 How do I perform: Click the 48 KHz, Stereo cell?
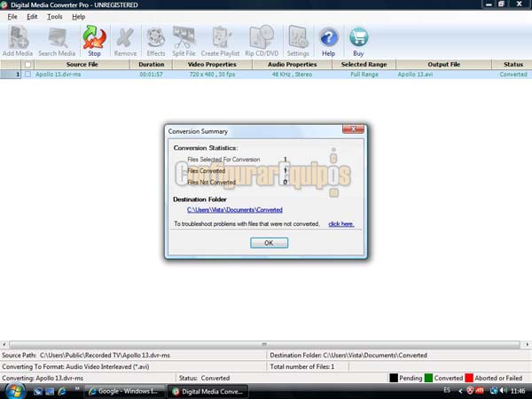click(292, 74)
